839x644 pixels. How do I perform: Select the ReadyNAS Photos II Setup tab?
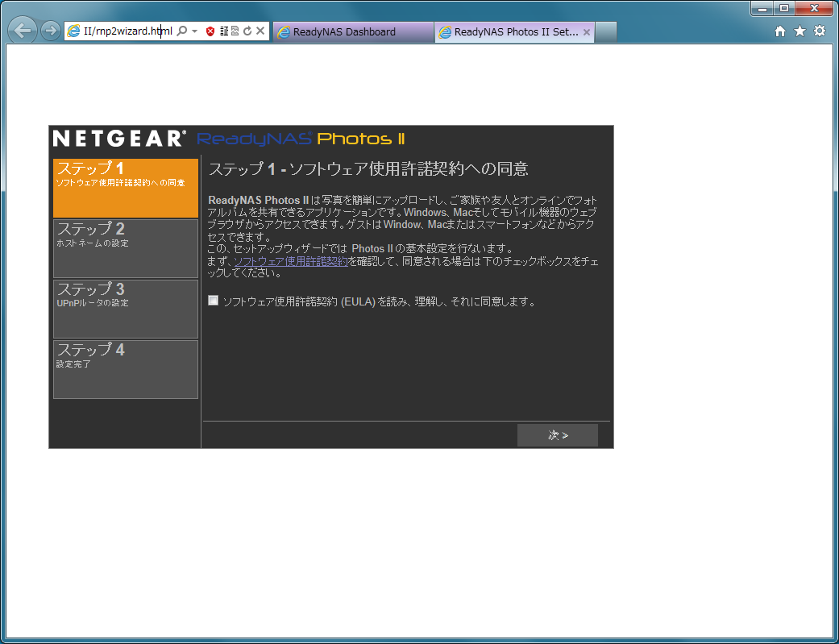(x=508, y=32)
